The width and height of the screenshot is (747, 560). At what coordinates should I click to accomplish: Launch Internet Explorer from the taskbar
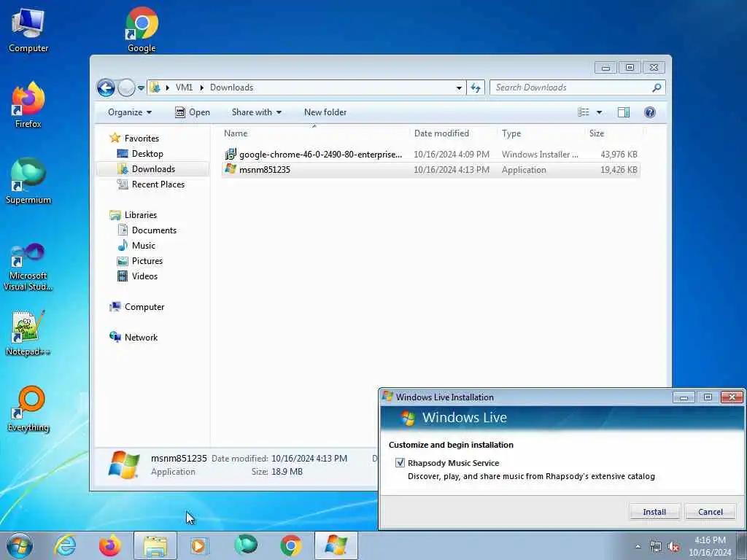click(64, 545)
